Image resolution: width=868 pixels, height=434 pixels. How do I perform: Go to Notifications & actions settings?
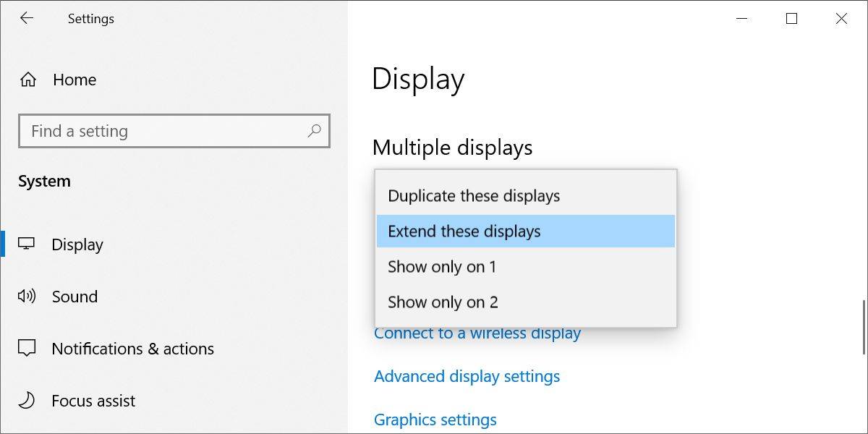click(x=132, y=349)
